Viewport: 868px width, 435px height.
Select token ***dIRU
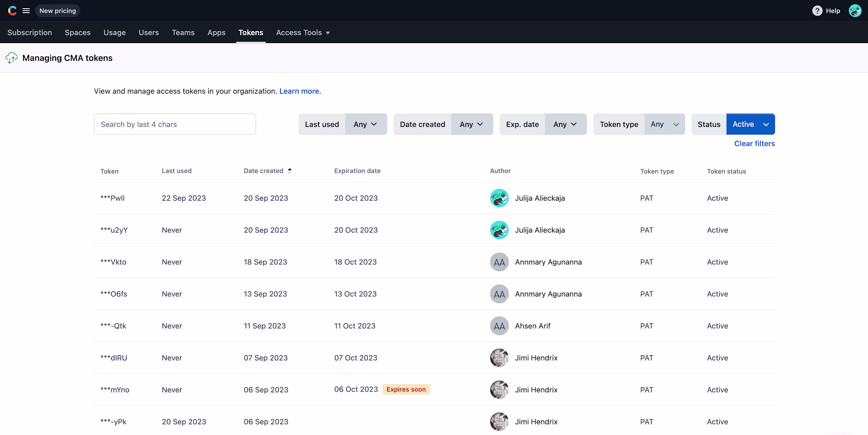tap(114, 358)
